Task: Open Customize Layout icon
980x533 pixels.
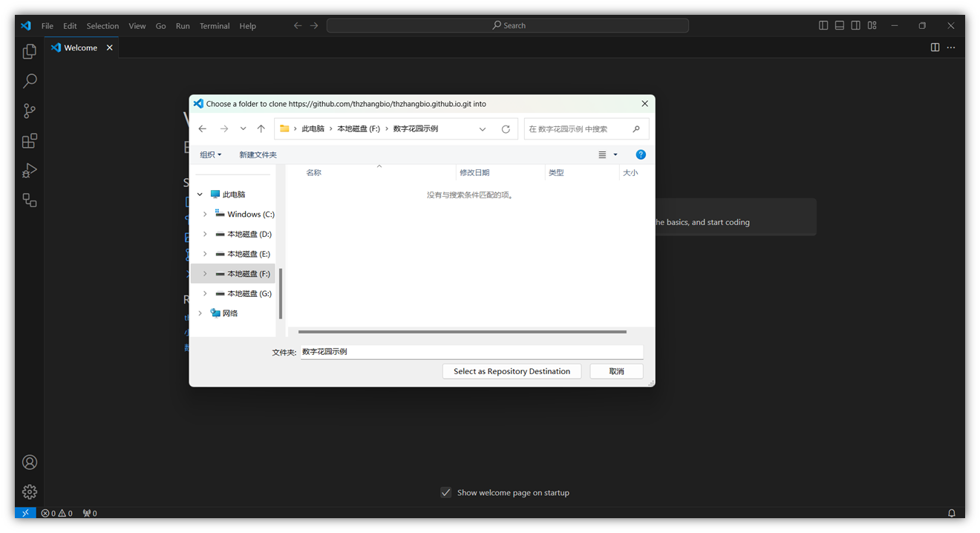Action: [x=872, y=25]
